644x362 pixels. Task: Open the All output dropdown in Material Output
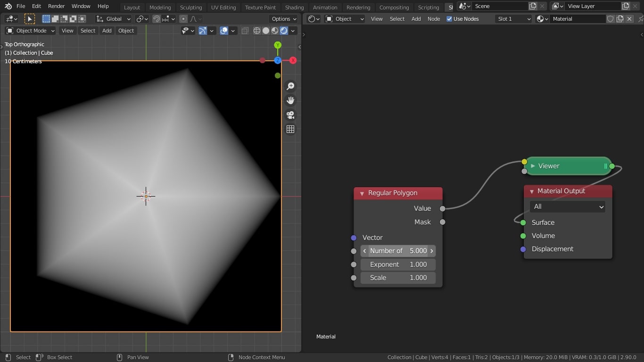[568, 206]
